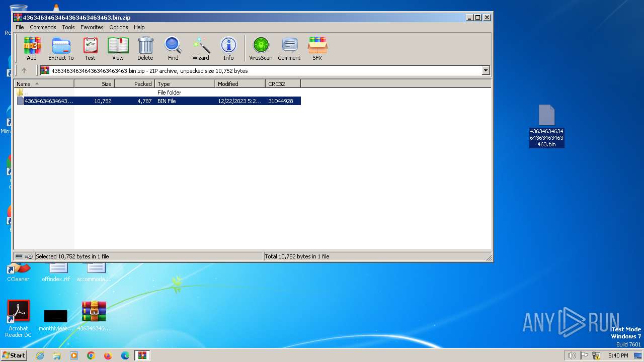
Task: Click the Action Center flag icon
Action: pyautogui.click(x=584, y=355)
